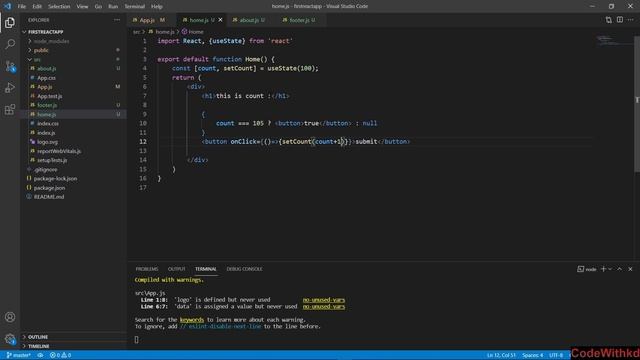Open the File menu
The image size is (640, 360).
pyautogui.click(x=21, y=7)
